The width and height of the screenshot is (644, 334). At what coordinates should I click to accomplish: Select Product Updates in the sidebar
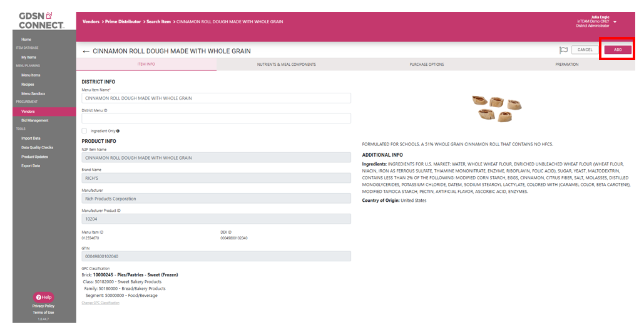coord(34,157)
